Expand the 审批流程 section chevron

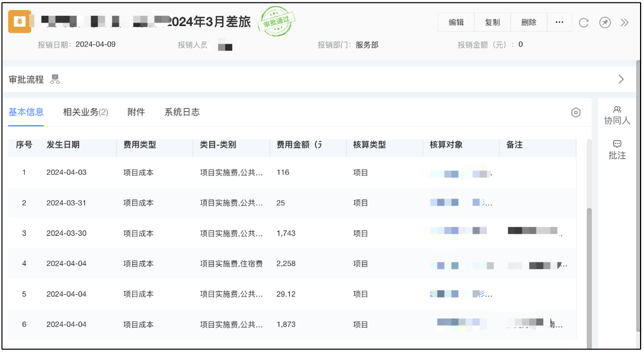coord(621,79)
